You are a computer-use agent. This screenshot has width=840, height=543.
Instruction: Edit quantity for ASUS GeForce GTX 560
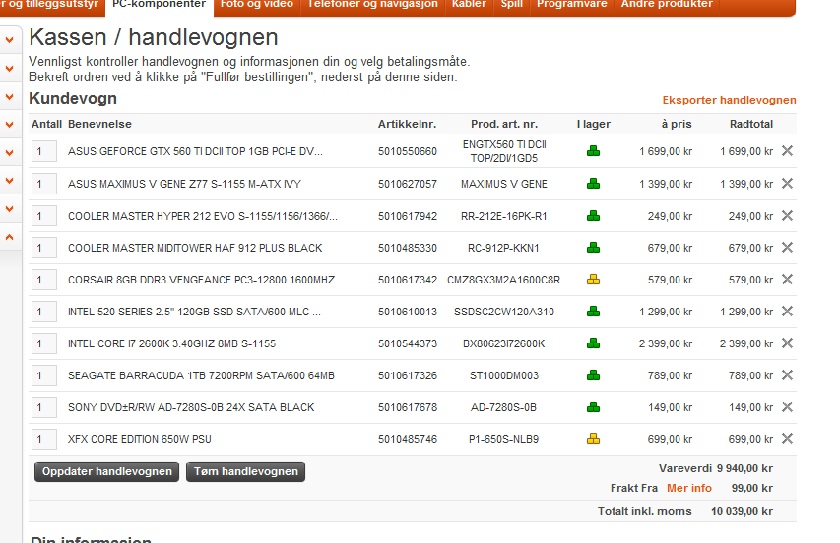[44, 151]
